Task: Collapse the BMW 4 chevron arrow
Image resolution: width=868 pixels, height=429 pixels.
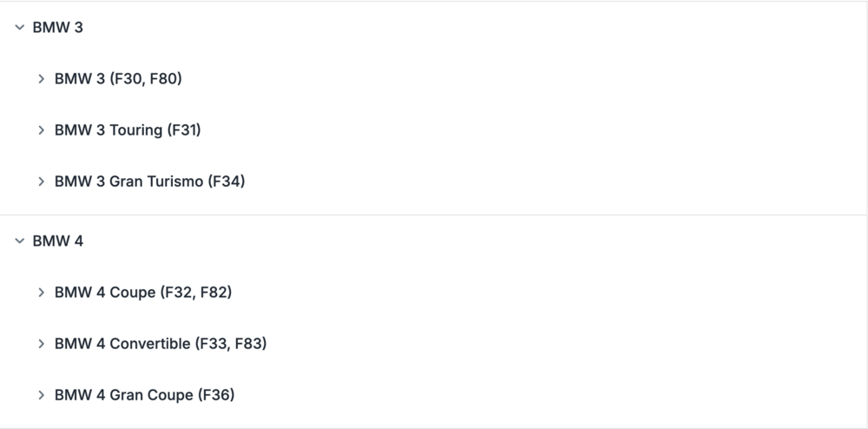Action: point(19,241)
